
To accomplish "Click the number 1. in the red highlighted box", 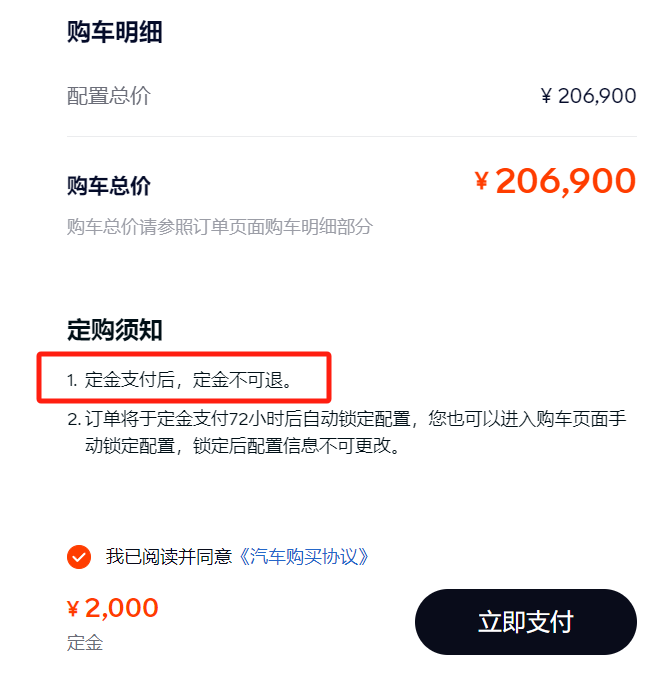I will (73, 380).
